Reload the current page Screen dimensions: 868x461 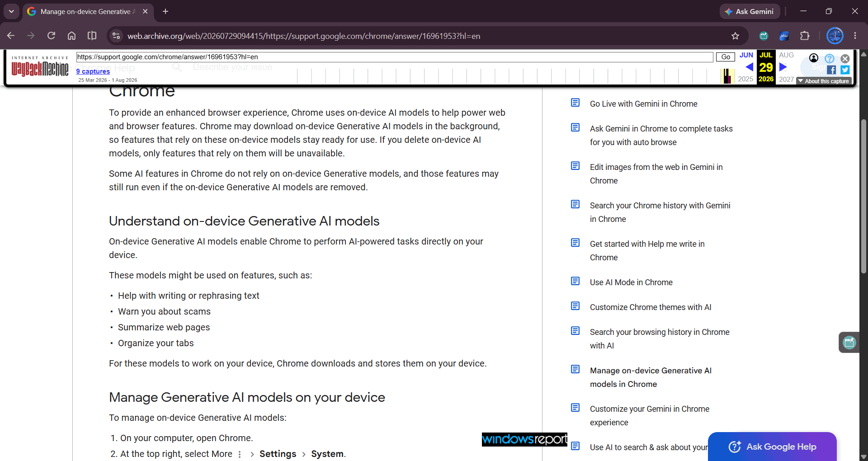tap(51, 36)
